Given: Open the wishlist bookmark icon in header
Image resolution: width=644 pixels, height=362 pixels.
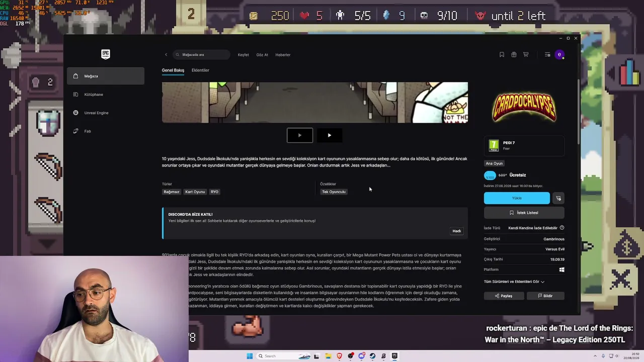Looking at the screenshot, I should point(502,55).
